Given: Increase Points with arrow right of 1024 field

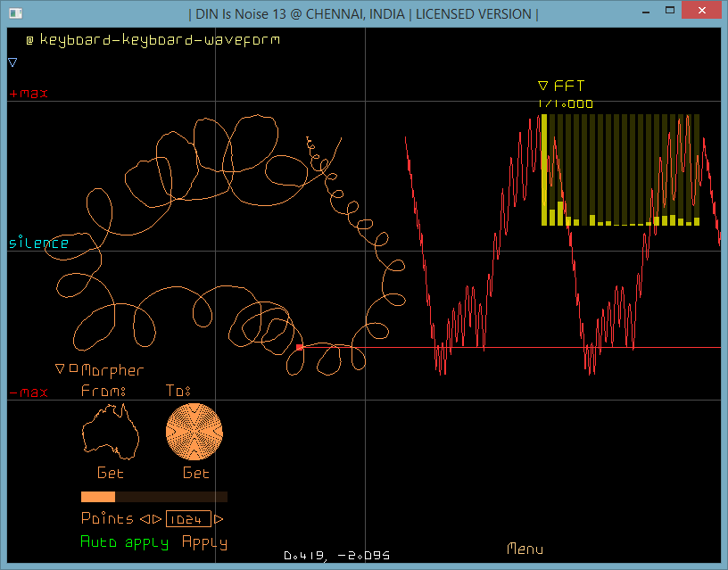Looking at the screenshot, I should (219, 519).
